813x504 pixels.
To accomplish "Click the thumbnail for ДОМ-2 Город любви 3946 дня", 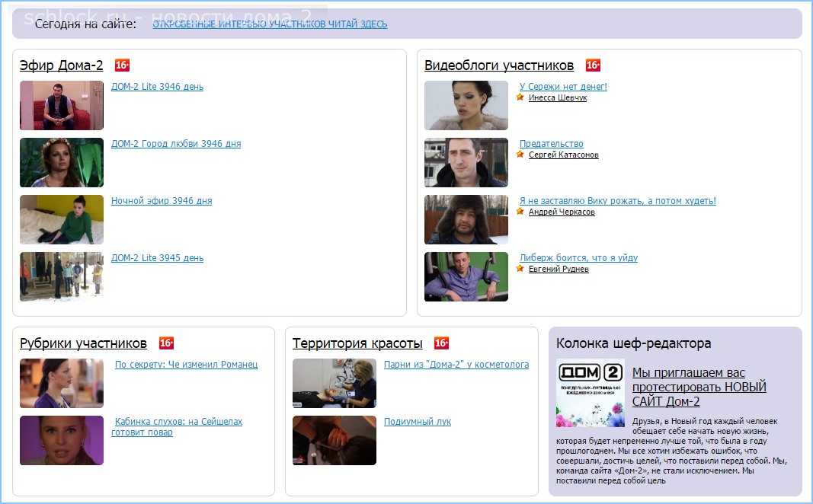I will click(62, 162).
